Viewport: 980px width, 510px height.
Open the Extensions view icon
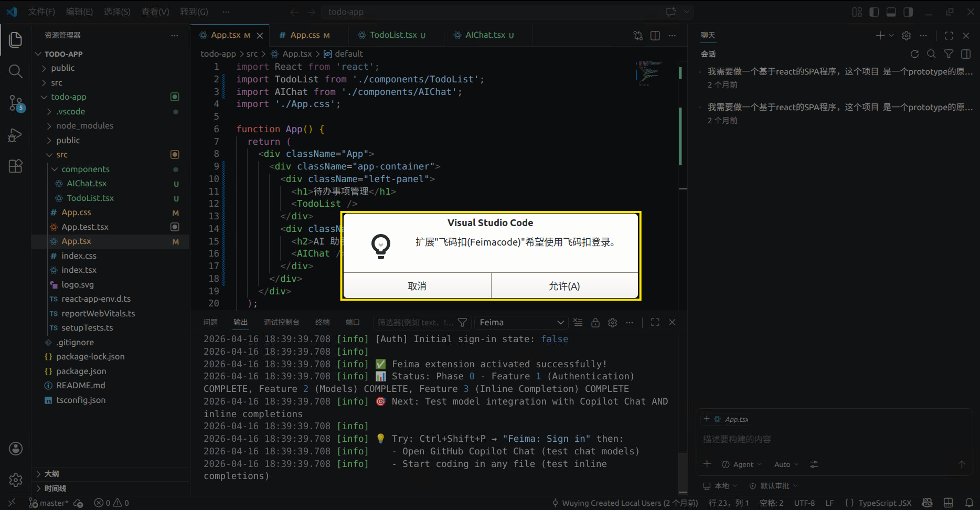tap(16, 166)
